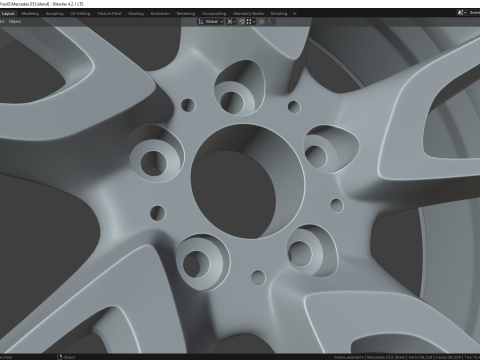
Task: Toggle proportional editing icon
Action: [262, 22]
